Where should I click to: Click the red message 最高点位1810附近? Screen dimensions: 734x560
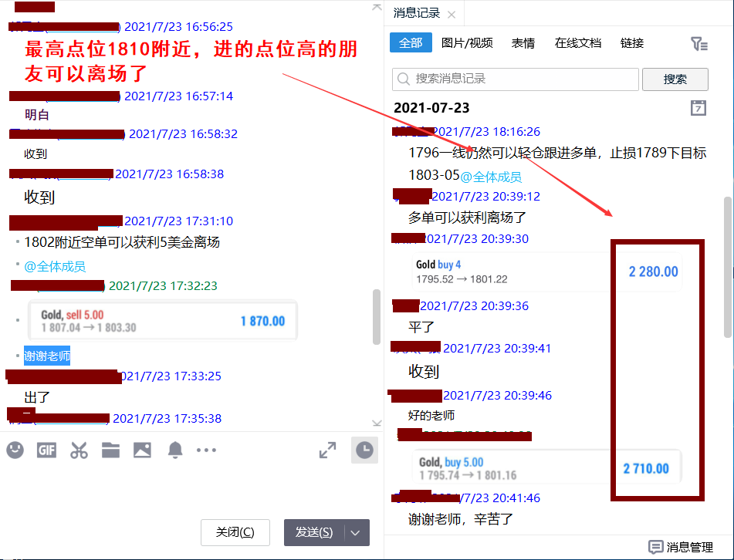[191, 61]
